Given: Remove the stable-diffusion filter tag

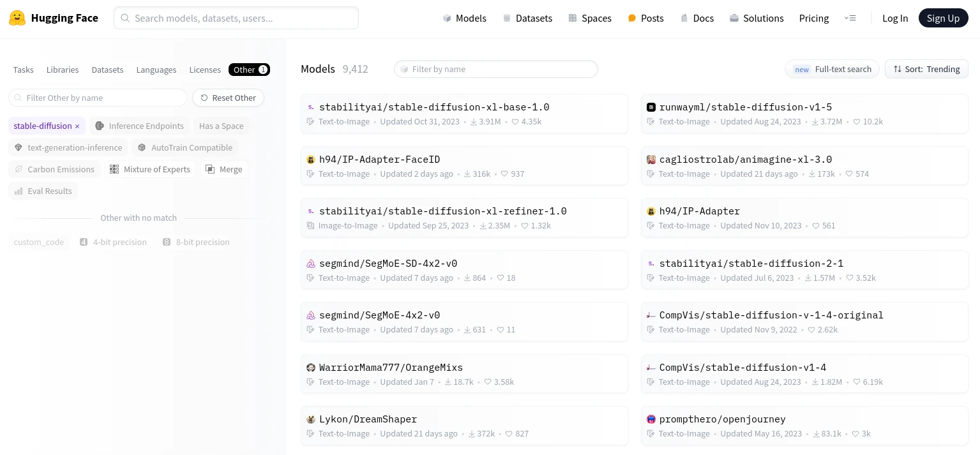Looking at the screenshot, I should [77, 126].
